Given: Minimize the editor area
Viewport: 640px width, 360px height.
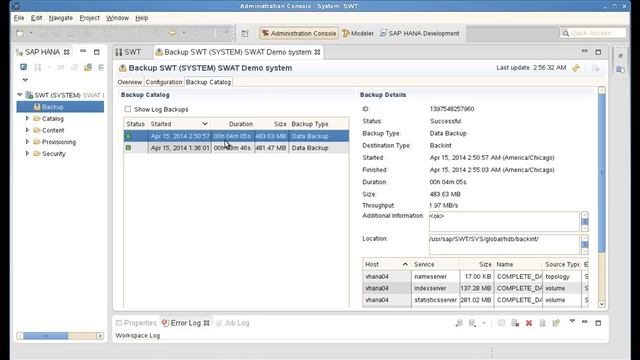Looking at the screenshot, I should point(584,51).
